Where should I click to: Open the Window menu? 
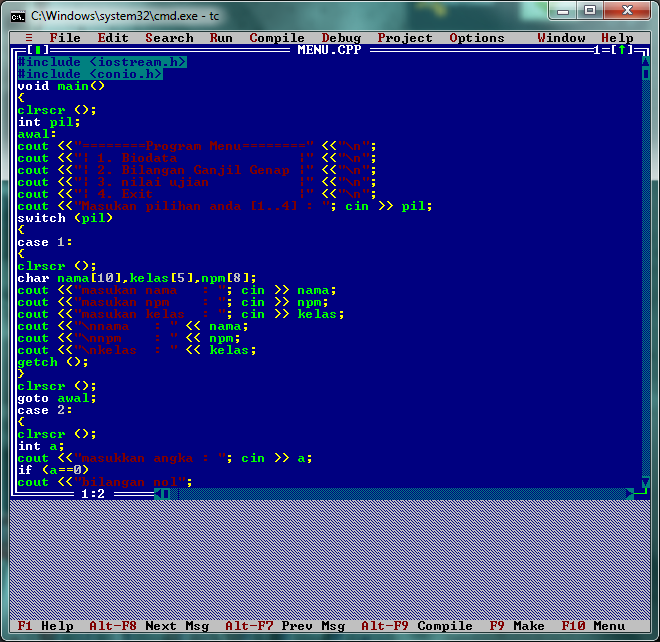561,38
